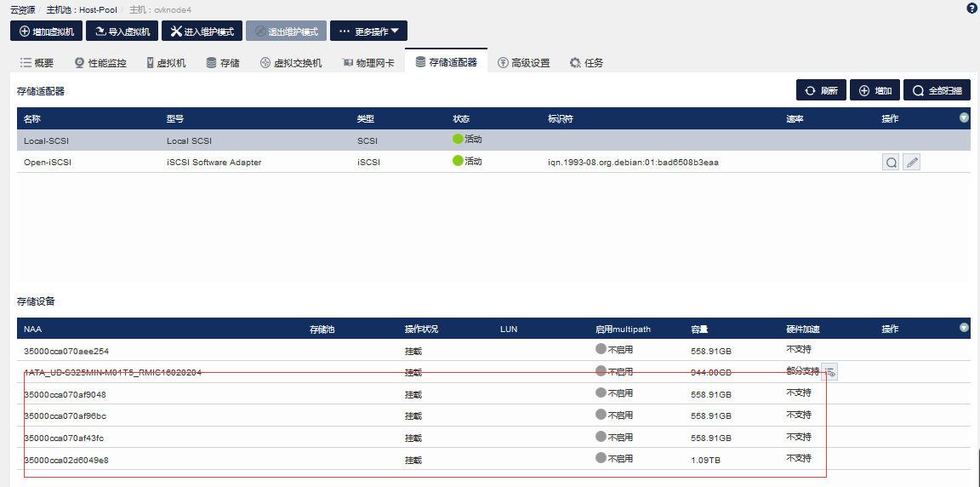The image size is (980, 487).
Task: Open the help question mark icon
Action: pyautogui.click(x=971, y=8)
